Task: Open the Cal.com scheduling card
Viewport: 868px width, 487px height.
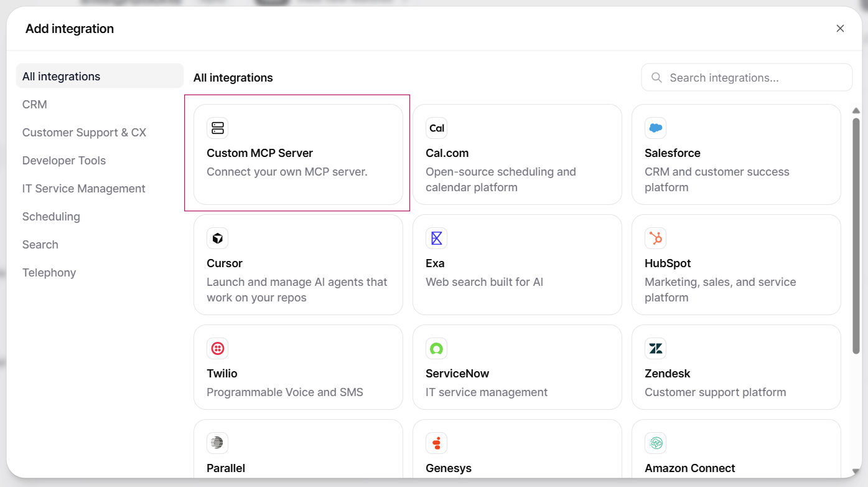Action: click(x=516, y=154)
